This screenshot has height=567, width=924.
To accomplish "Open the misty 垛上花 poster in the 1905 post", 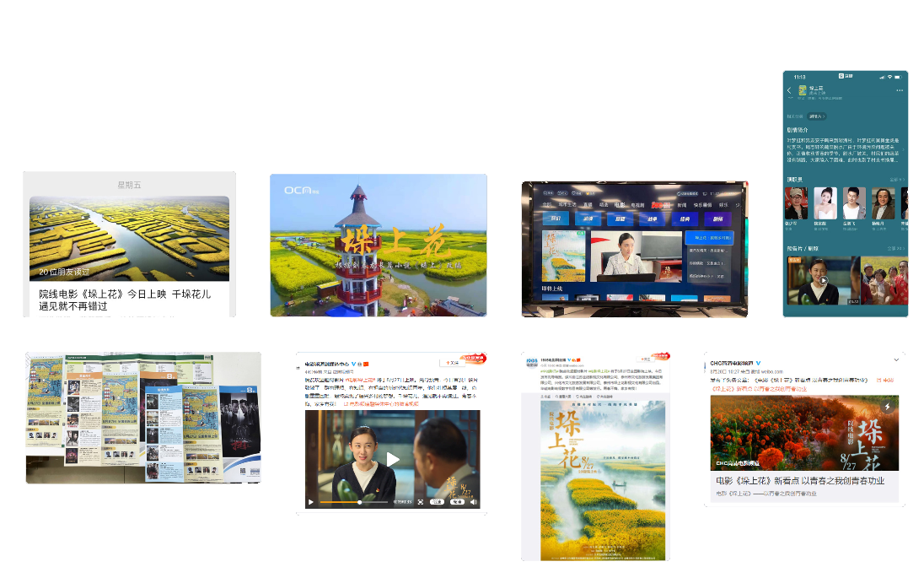I will click(603, 480).
